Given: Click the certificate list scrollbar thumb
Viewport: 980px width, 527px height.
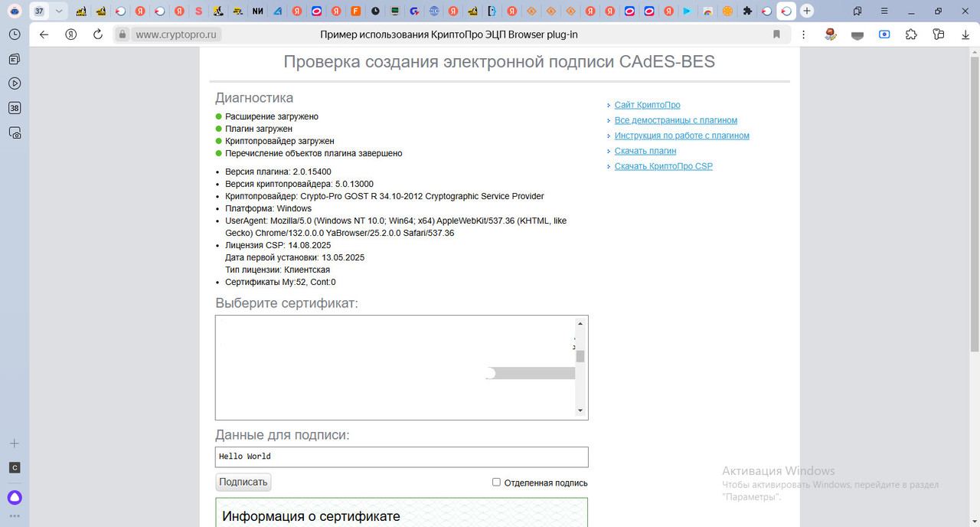Looking at the screenshot, I should pos(580,356).
